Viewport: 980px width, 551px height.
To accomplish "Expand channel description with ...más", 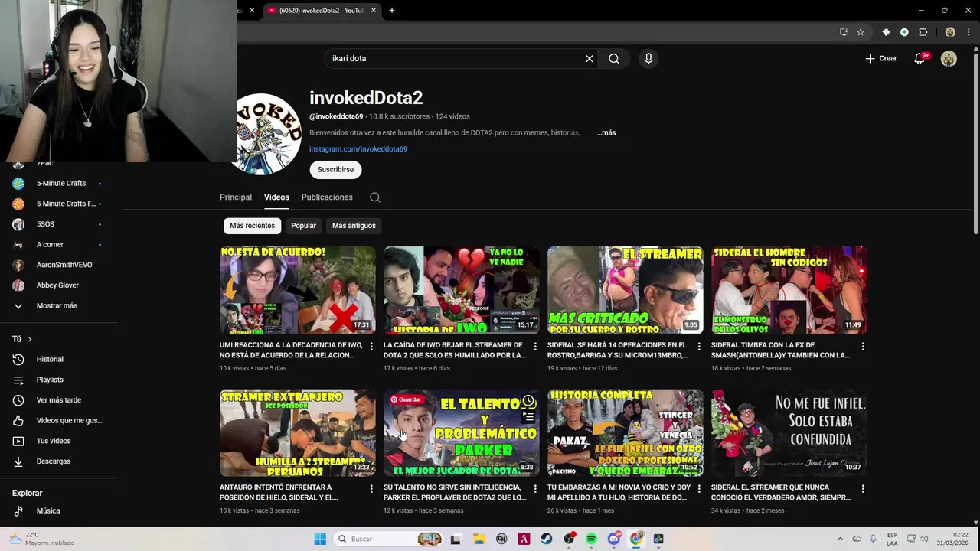I will pyautogui.click(x=606, y=133).
